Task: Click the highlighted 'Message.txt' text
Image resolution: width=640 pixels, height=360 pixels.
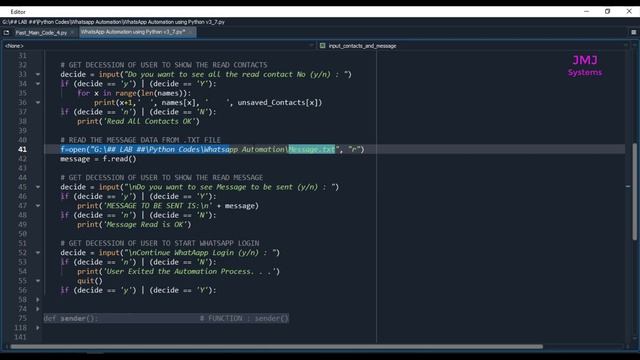Action: (x=312, y=149)
